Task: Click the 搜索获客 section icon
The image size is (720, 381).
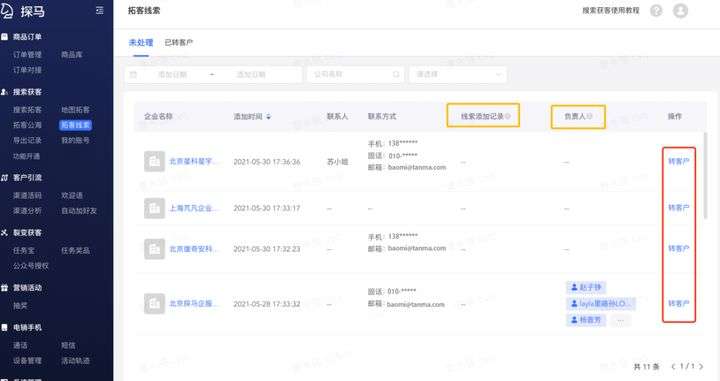Action: pos(5,92)
